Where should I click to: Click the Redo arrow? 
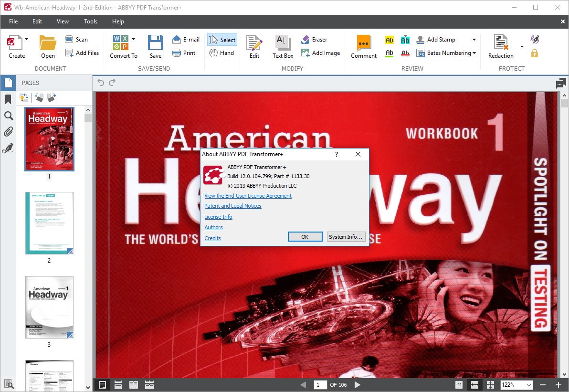(112, 83)
